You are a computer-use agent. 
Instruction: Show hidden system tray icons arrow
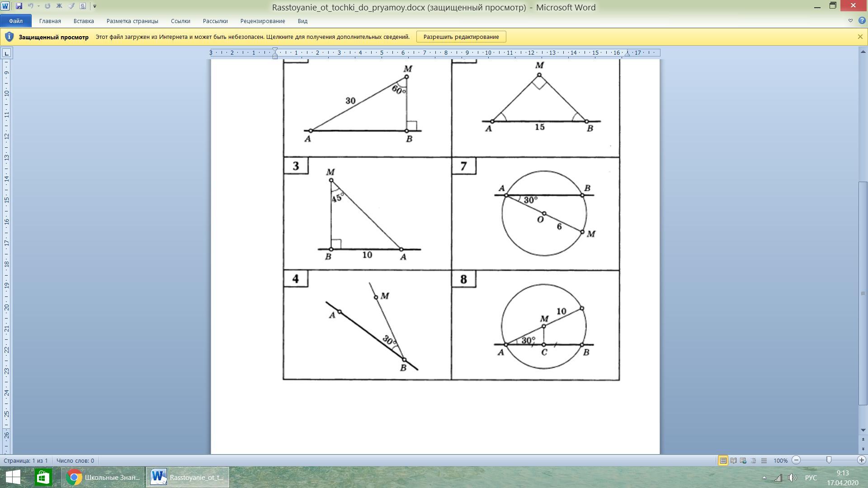pyautogui.click(x=764, y=478)
